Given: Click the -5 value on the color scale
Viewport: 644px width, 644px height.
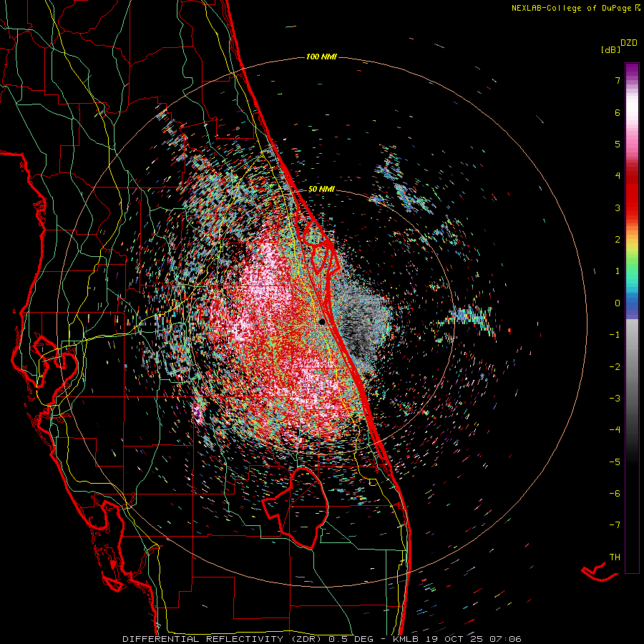Looking at the screenshot, I should click(615, 462).
